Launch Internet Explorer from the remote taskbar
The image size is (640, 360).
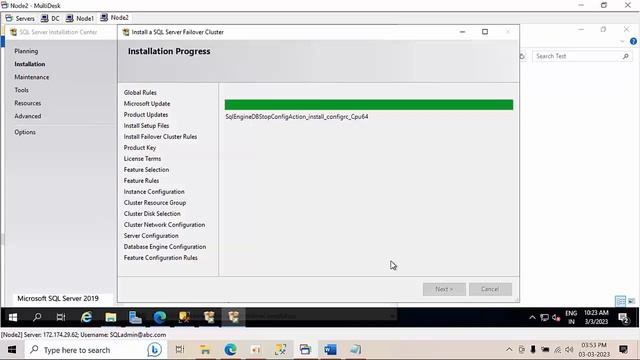[86, 317]
